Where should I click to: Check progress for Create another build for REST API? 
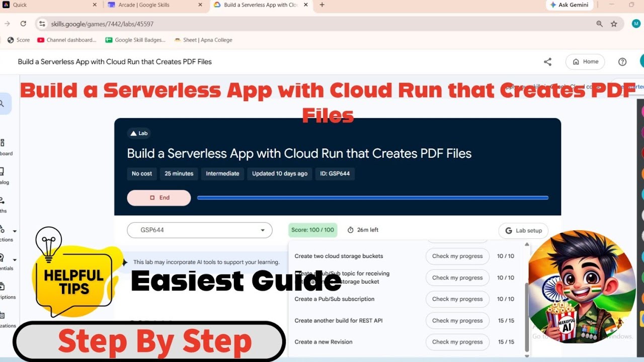[x=457, y=321]
